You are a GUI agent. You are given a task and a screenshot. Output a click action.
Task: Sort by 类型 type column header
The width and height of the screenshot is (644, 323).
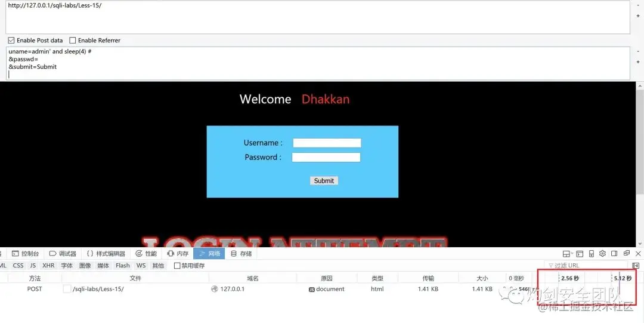click(x=377, y=278)
